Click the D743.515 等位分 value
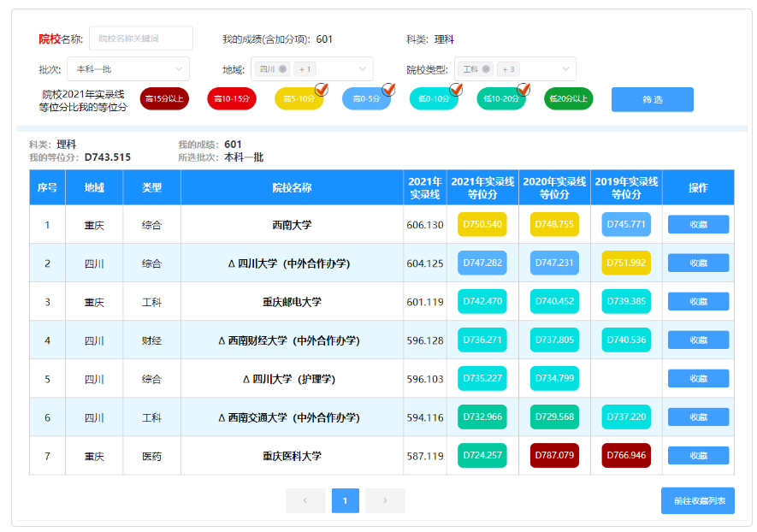757x532 pixels. click(108, 157)
